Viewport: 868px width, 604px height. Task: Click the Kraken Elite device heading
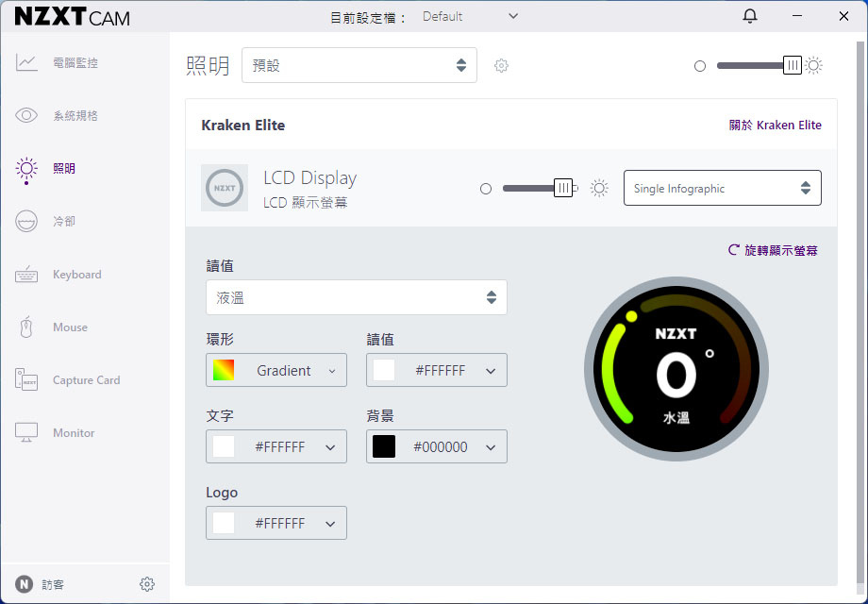click(243, 126)
